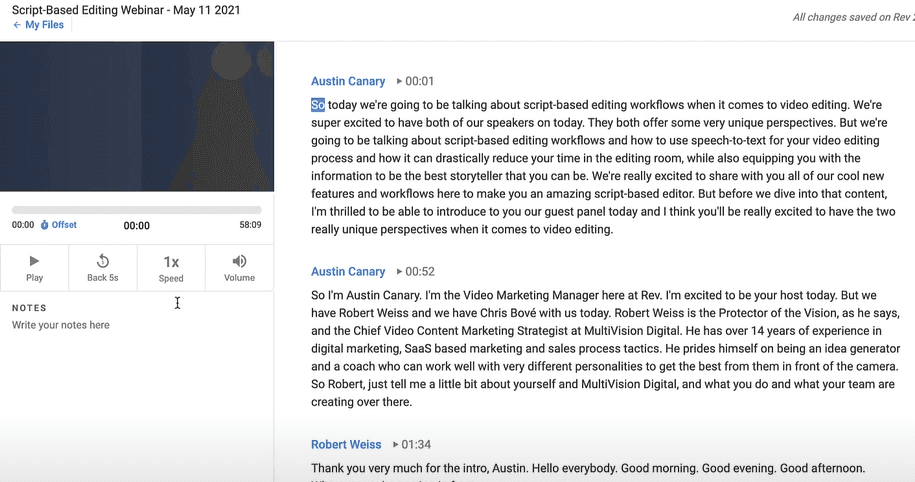Select first Austin Canary speaker name
This screenshot has height=482, width=915.
pyautogui.click(x=348, y=81)
